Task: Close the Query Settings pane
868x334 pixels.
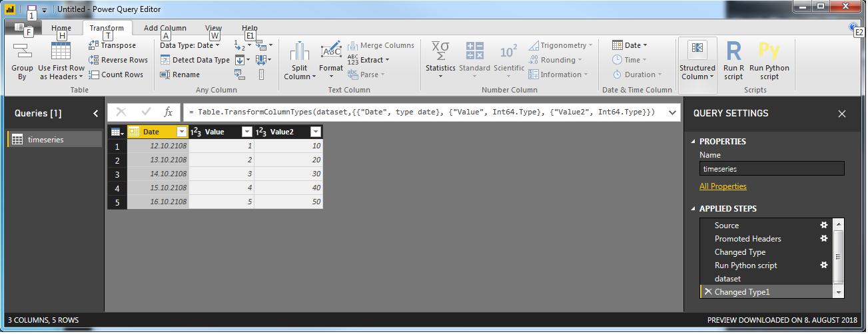Action: (x=842, y=114)
